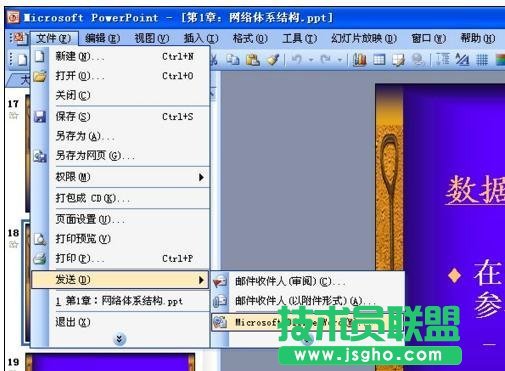
Task: Open recent file 第1章：网络体系结构.ppt
Action: [121, 301]
